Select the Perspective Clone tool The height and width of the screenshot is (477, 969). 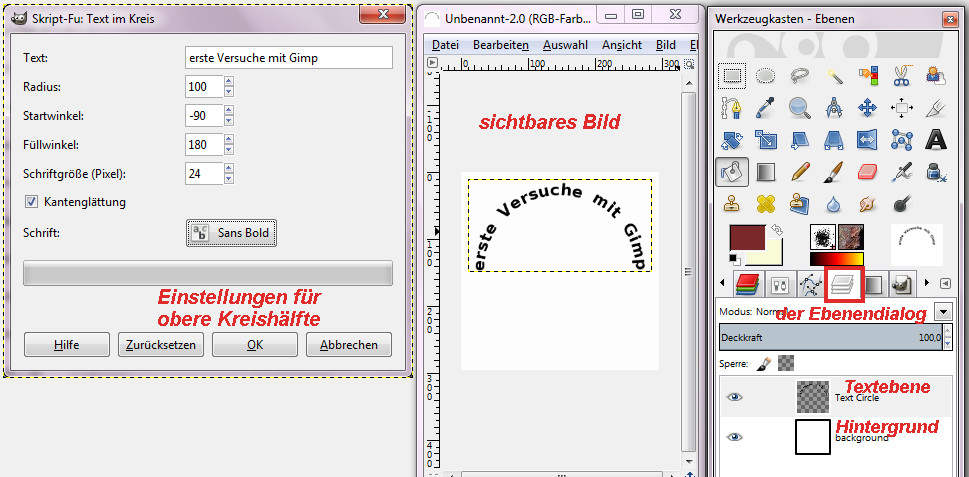pos(800,203)
